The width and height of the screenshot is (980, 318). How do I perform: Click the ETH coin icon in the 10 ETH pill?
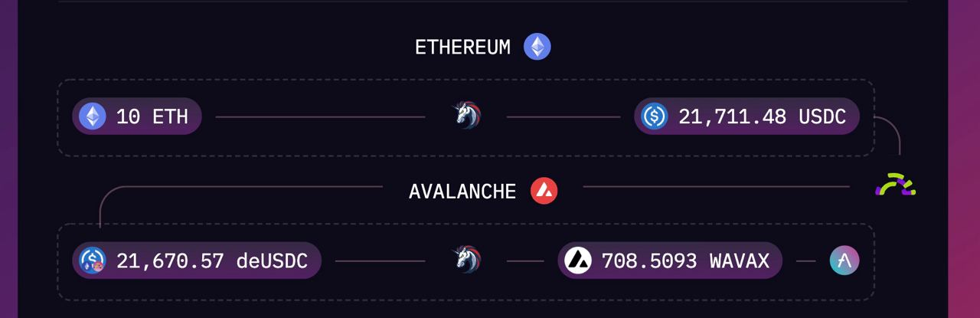pos(93,116)
